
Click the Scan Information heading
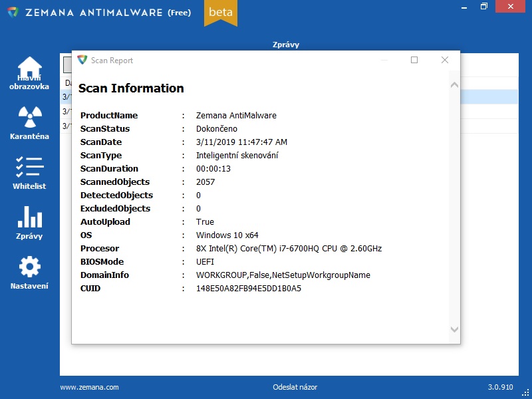coord(131,88)
